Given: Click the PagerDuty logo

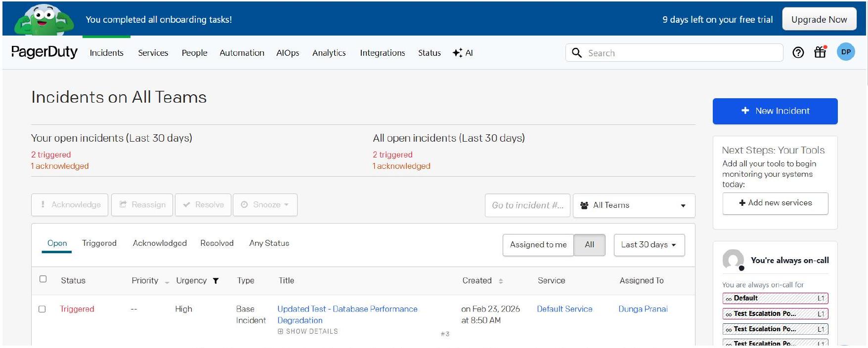Looking at the screenshot, I should pos(44,52).
